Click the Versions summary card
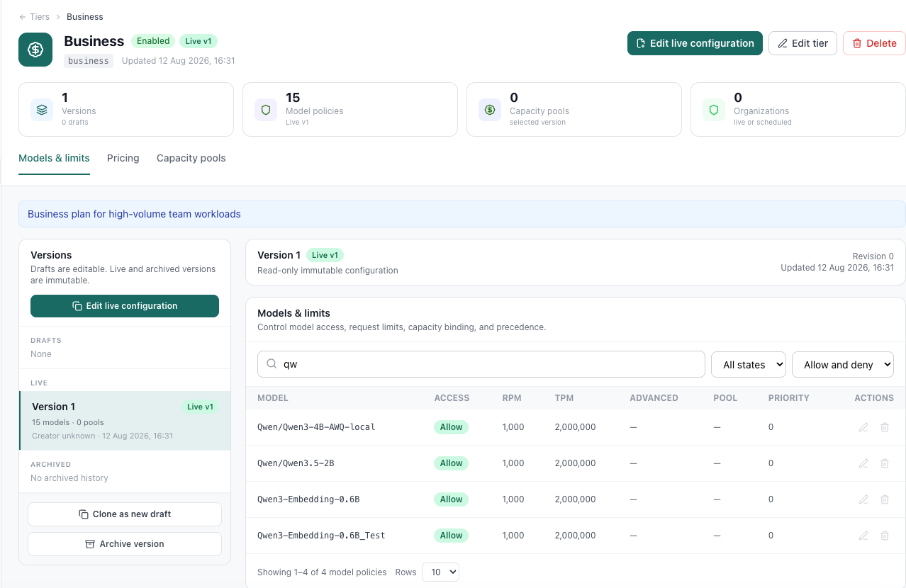Viewport: 906px width, 588px height. coord(126,109)
